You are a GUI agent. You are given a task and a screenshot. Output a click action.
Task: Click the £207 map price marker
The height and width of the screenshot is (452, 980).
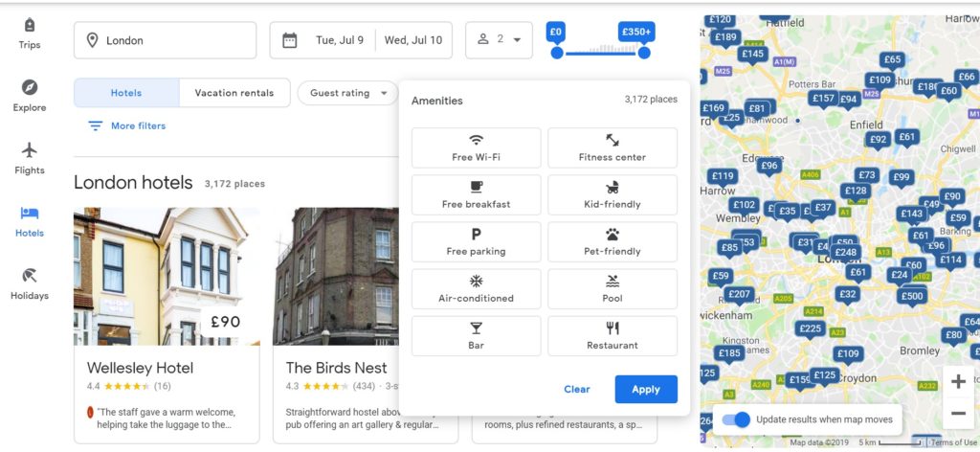tap(740, 294)
